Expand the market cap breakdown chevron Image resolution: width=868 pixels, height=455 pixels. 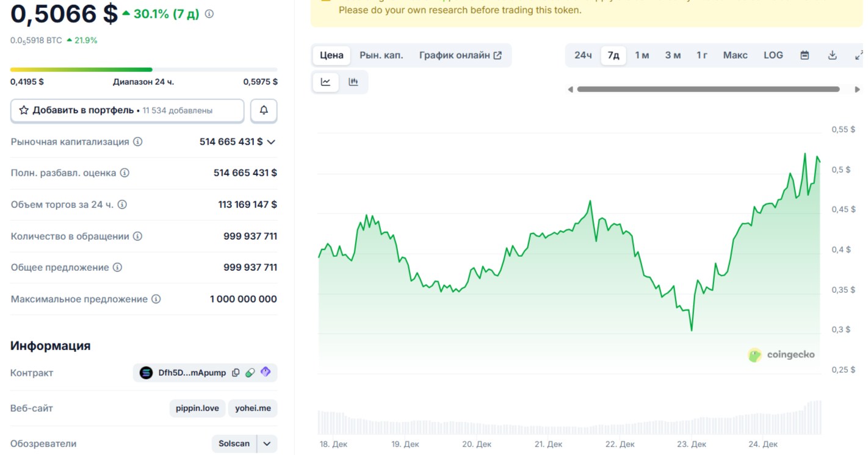tap(270, 141)
